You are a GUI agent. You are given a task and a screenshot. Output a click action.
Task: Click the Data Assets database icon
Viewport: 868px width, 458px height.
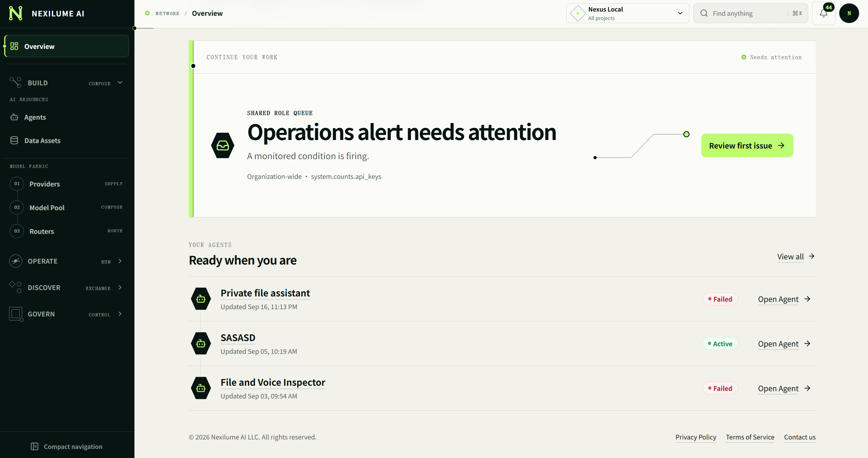(x=14, y=141)
